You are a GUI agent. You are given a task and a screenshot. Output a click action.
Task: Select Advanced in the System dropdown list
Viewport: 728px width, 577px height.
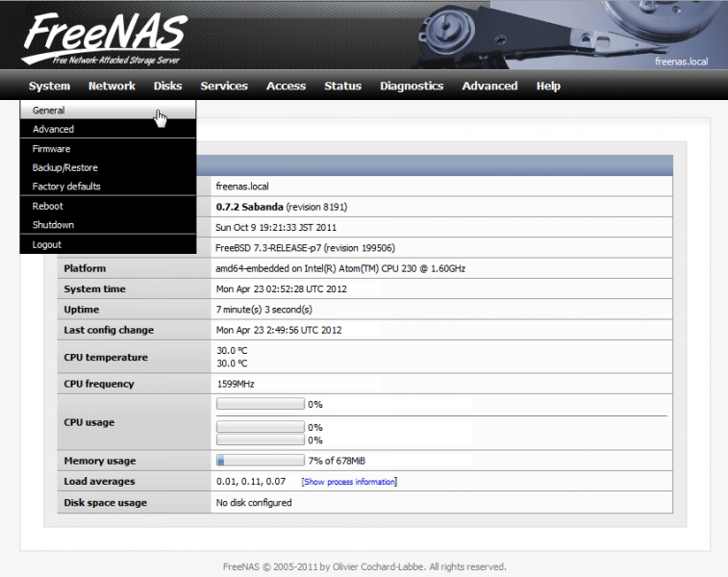tap(108, 129)
